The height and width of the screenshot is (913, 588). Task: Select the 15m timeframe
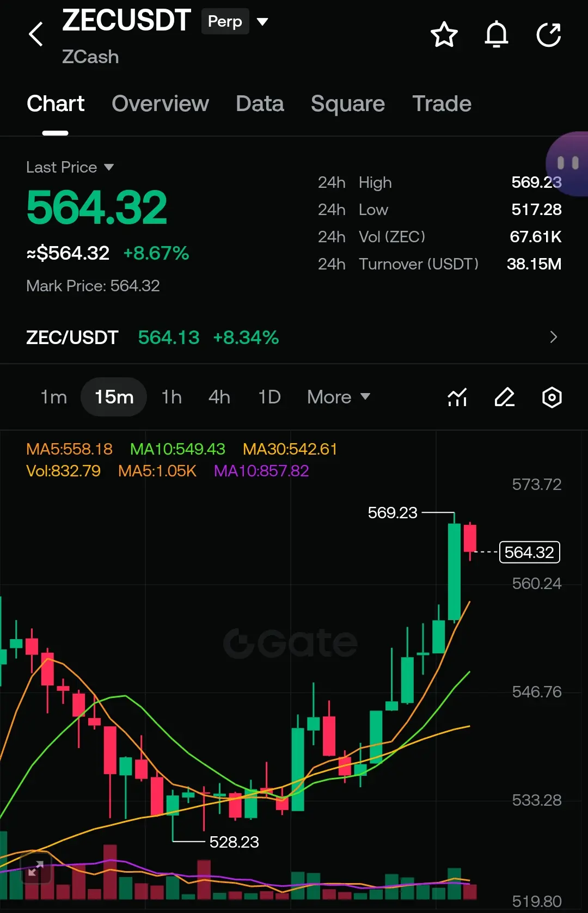click(x=114, y=397)
